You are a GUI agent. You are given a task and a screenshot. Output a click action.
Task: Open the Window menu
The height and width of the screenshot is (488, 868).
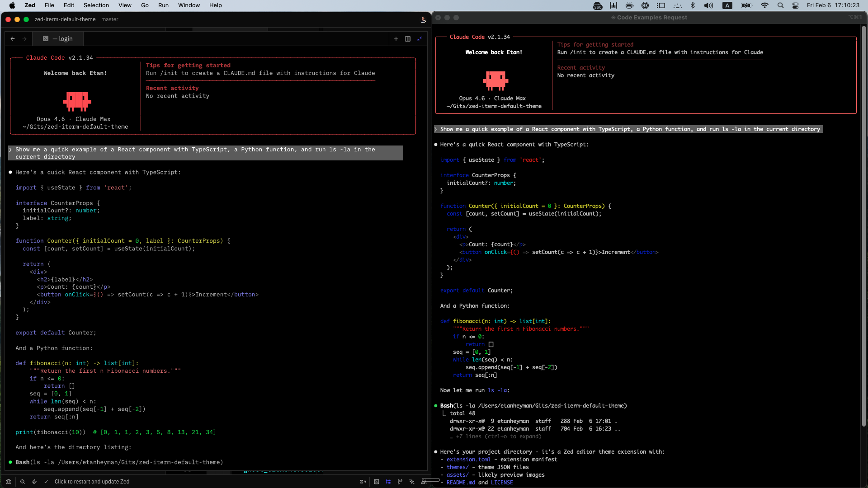click(x=189, y=5)
